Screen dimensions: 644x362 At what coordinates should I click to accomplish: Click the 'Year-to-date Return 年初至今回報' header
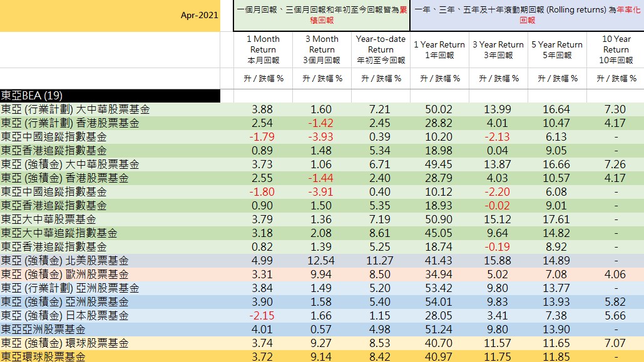pos(381,49)
